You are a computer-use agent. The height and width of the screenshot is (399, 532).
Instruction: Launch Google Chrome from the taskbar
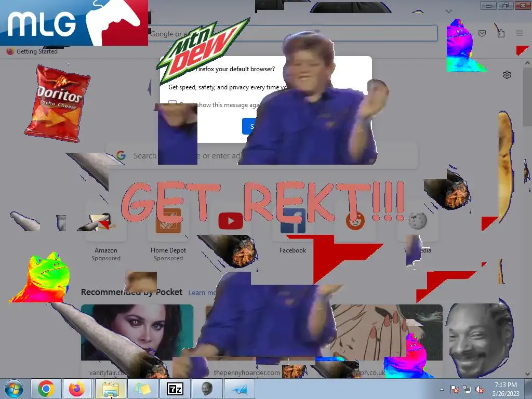point(46,389)
